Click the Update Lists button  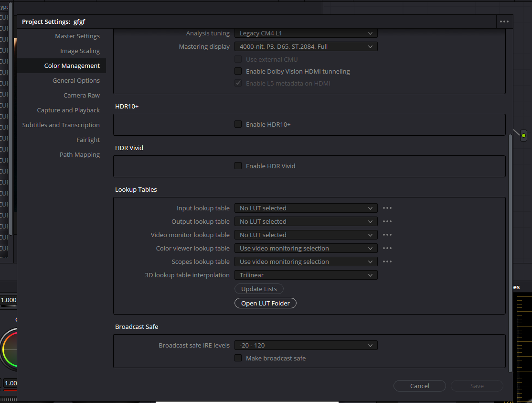tap(259, 289)
